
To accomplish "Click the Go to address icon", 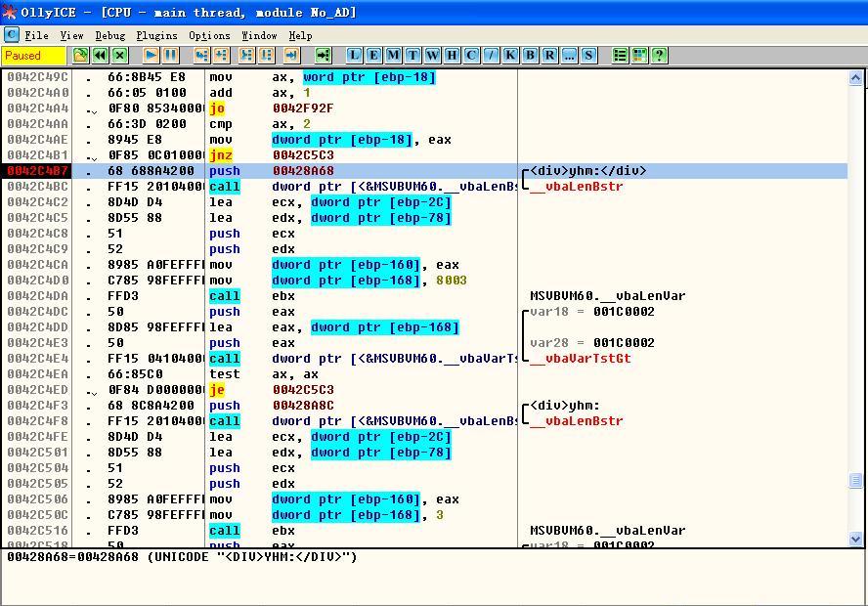I will 323,56.
